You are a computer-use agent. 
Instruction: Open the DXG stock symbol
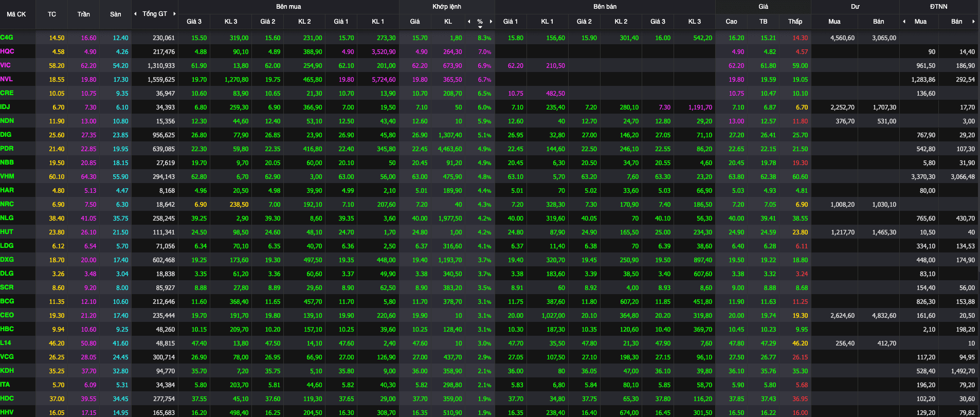[7, 260]
